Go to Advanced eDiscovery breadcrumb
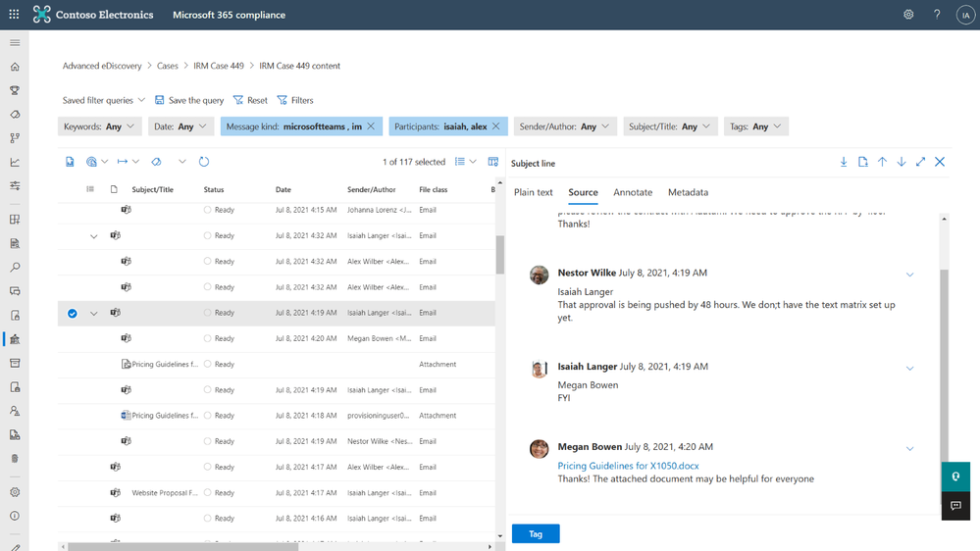Screen dimensions: 980x551 (x=102, y=66)
